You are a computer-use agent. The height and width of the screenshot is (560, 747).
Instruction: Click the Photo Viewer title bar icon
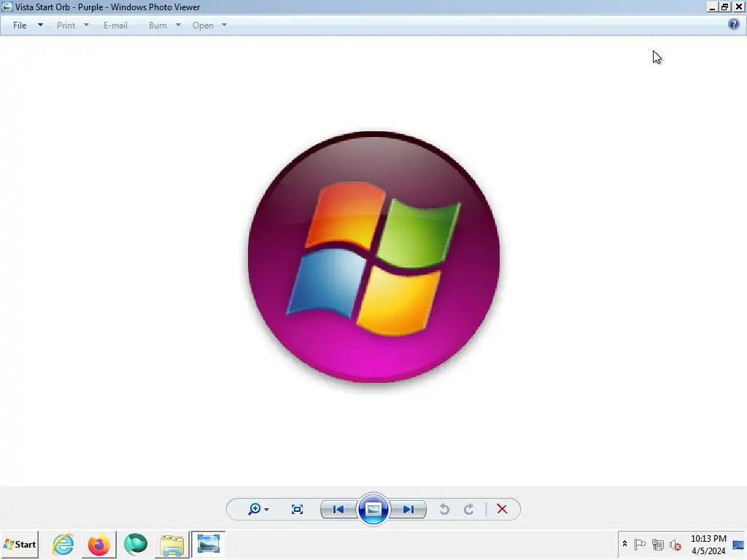click(x=7, y=7)
